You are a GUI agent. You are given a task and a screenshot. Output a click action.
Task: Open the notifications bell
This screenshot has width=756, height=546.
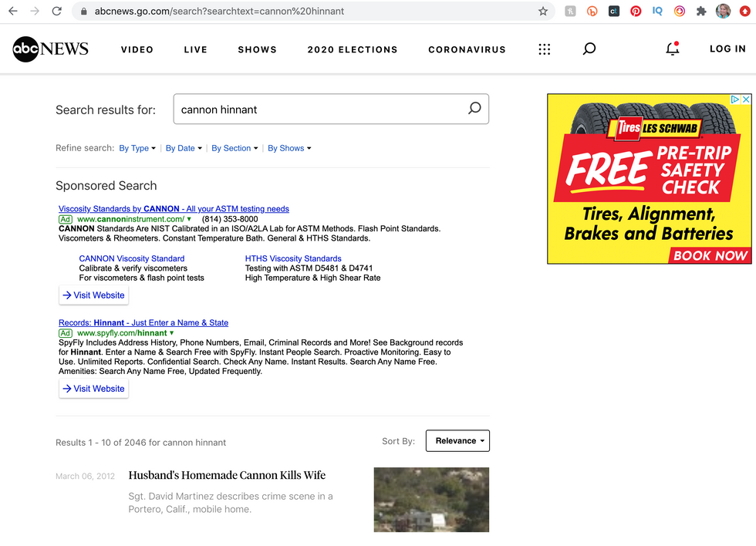(x=673, y=49)
